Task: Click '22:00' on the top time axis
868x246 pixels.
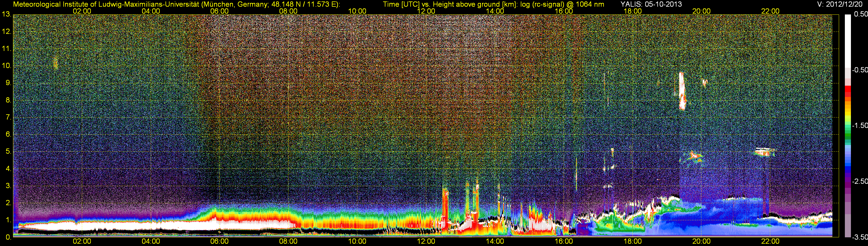Action: tap(770, 11)
